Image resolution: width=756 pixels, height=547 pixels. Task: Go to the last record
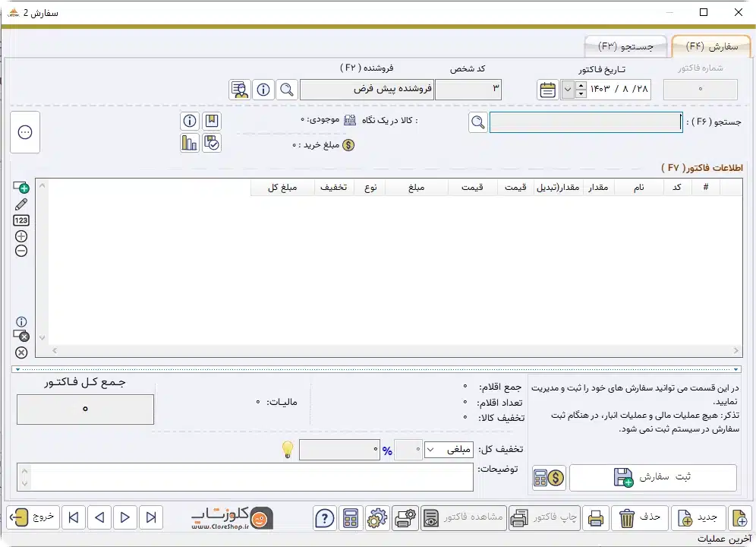(151, 518)
